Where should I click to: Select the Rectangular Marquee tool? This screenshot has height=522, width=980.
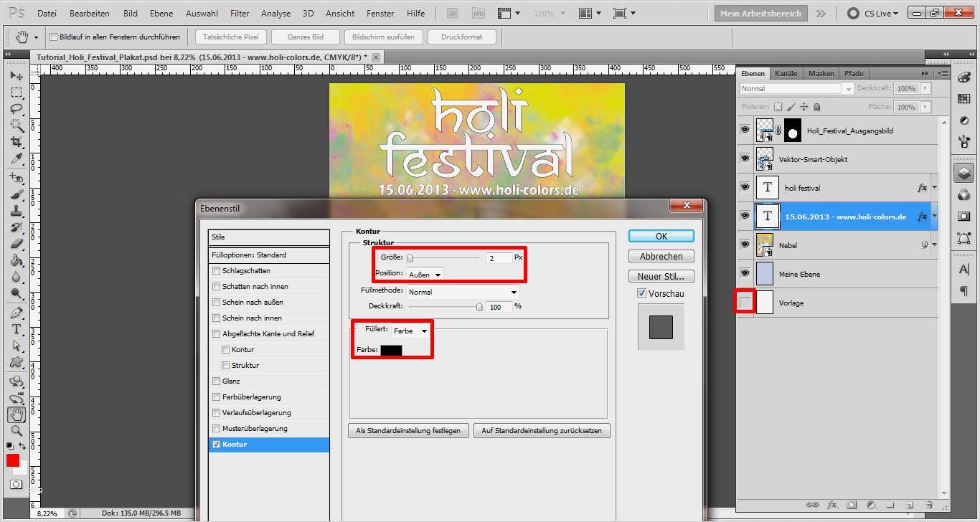[17, 92]
